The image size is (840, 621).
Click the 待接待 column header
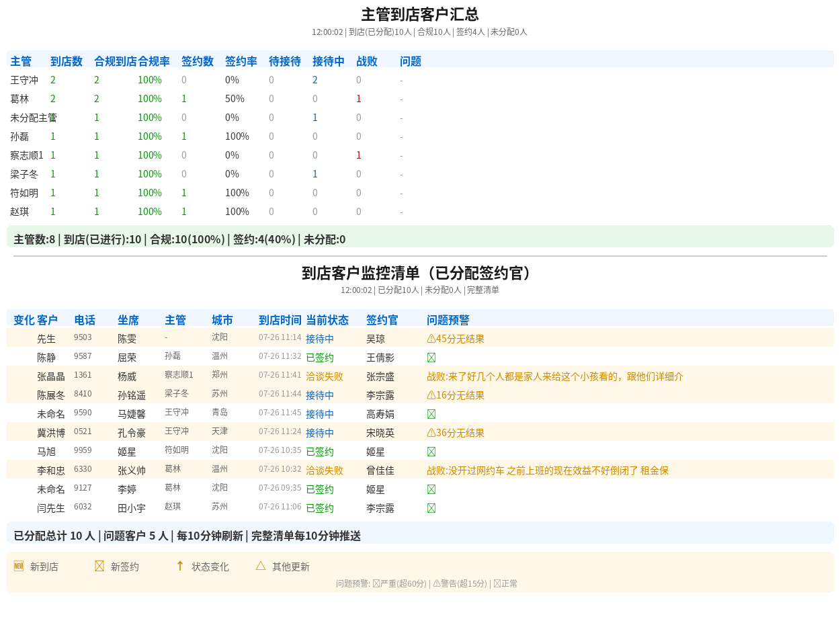click(285, 61)
